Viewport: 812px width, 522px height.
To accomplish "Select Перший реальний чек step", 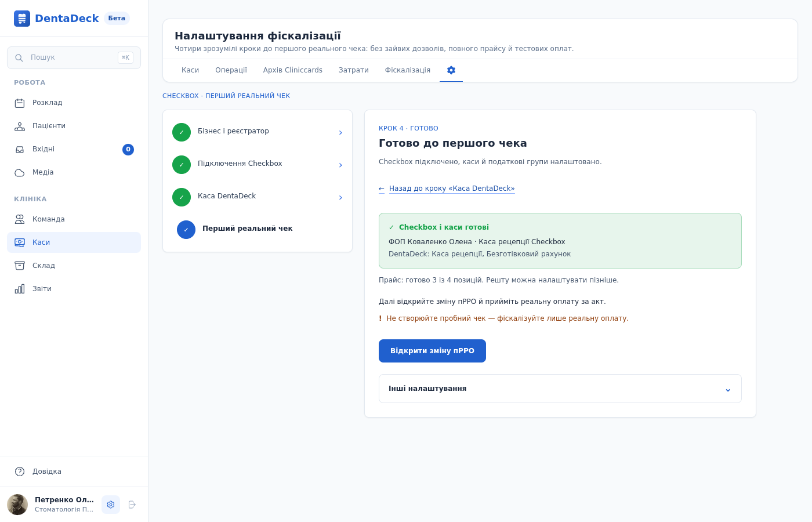I will (x=258, y=230).
